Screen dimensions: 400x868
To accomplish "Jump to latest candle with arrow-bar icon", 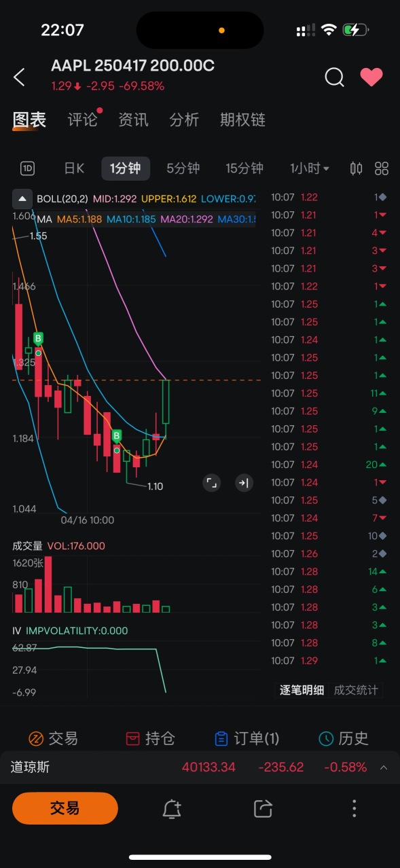I will [243, 483].
